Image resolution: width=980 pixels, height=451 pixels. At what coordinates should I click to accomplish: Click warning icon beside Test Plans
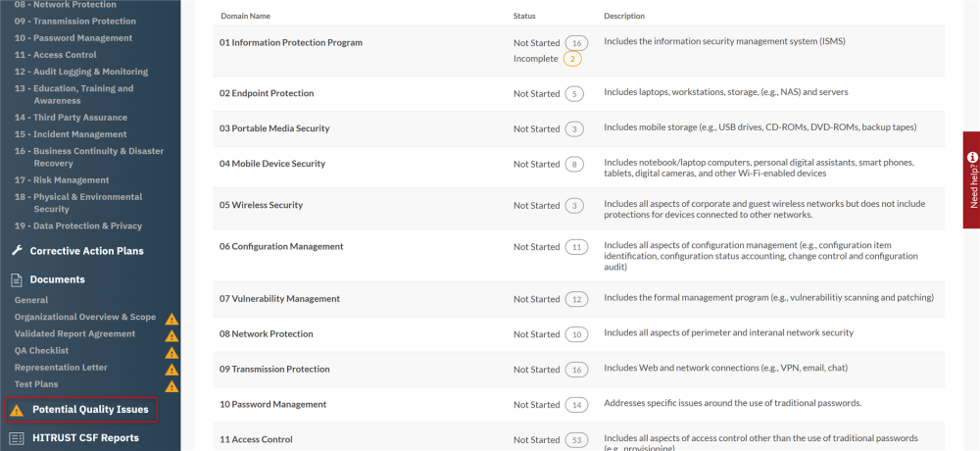(171, 385)
